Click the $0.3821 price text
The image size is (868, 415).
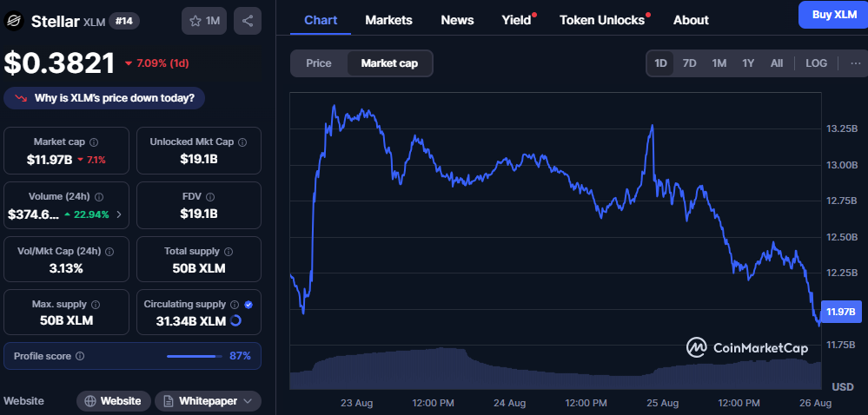tap(60, 63)
